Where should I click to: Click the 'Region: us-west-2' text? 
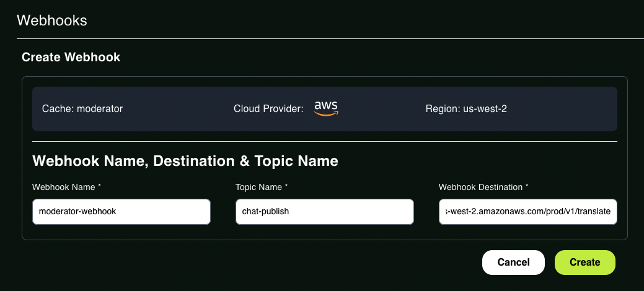coord(466,109)
